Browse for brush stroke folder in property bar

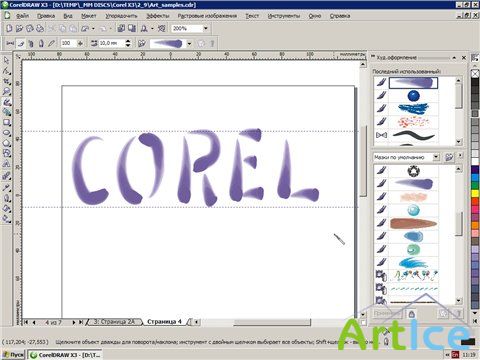tap(142, 43)
